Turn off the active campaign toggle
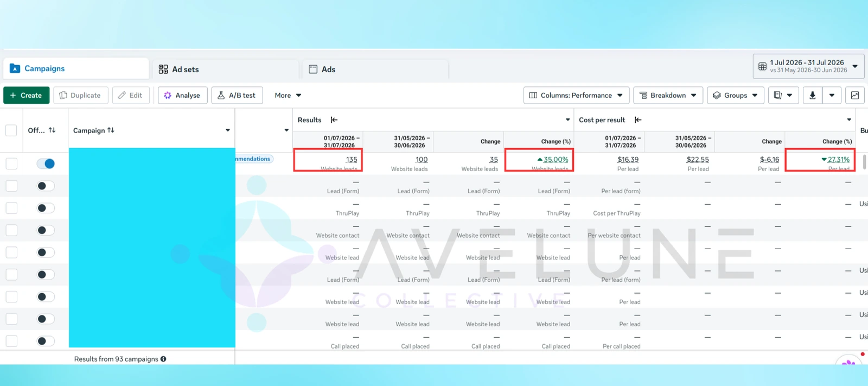 point(46,163)
